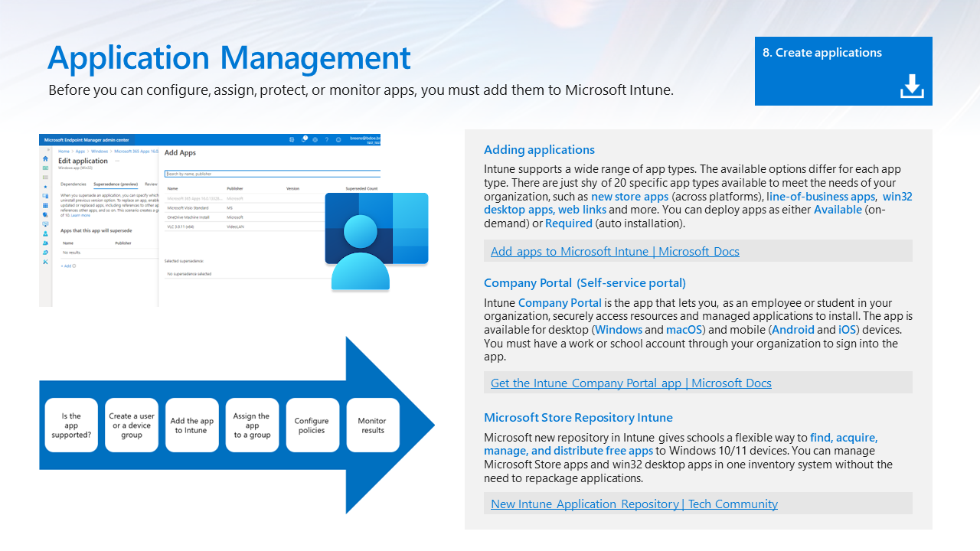Click the 'Assign the app to a group' step
Screen dimensions: 980x551
(253, 425)
